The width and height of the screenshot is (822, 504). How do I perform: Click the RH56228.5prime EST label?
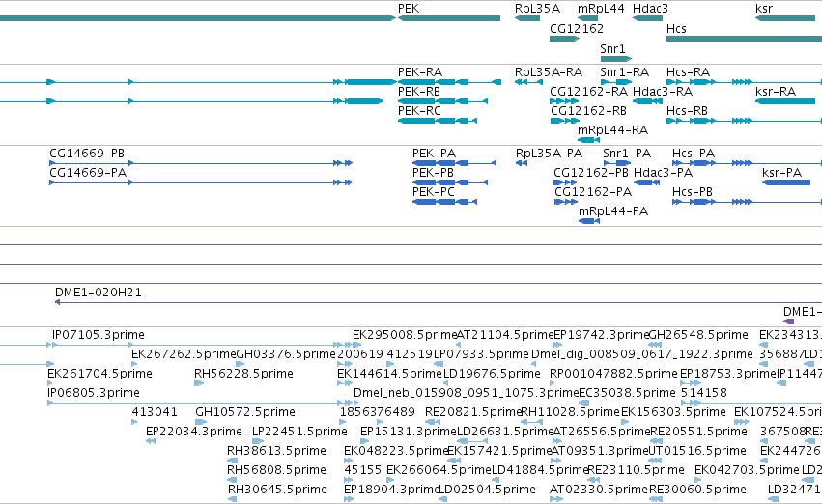pos(243,374)
